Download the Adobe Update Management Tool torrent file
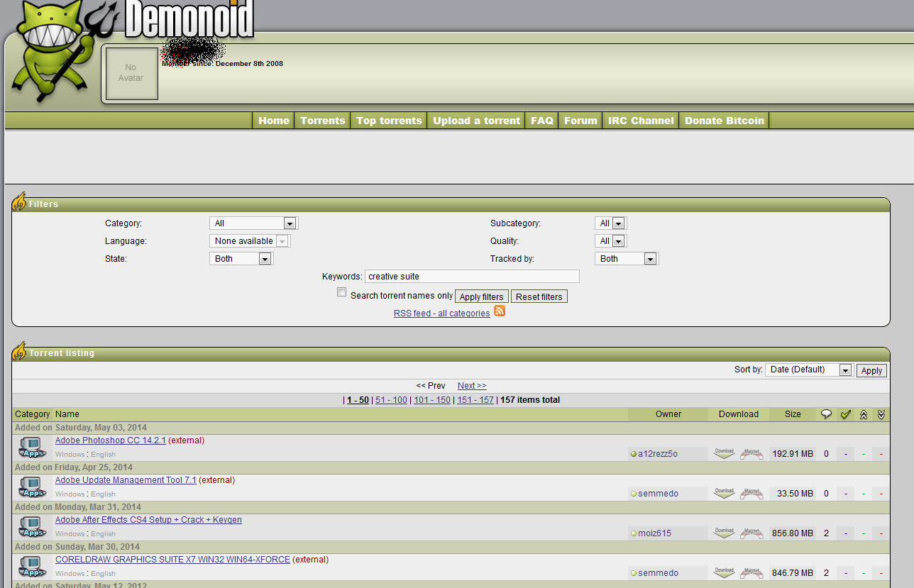 pyautogui.click(x=724, y=493)
